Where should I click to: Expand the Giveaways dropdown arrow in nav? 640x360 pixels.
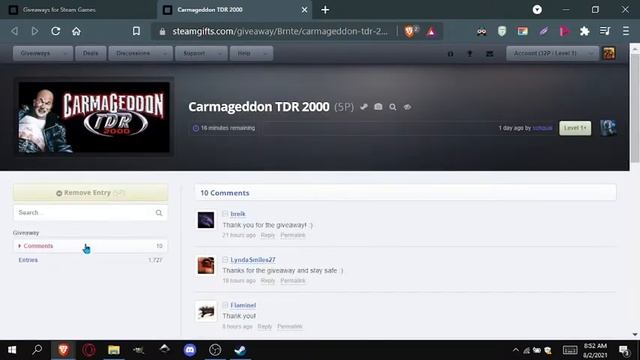(x=65, y=53)
